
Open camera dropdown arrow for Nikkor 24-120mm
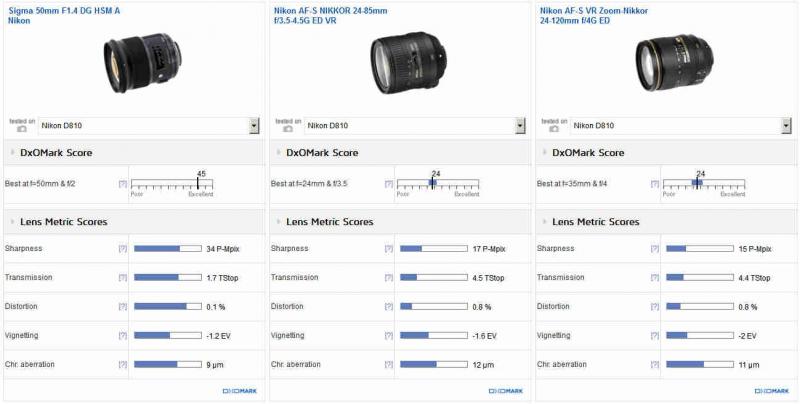tap(786, 125)
